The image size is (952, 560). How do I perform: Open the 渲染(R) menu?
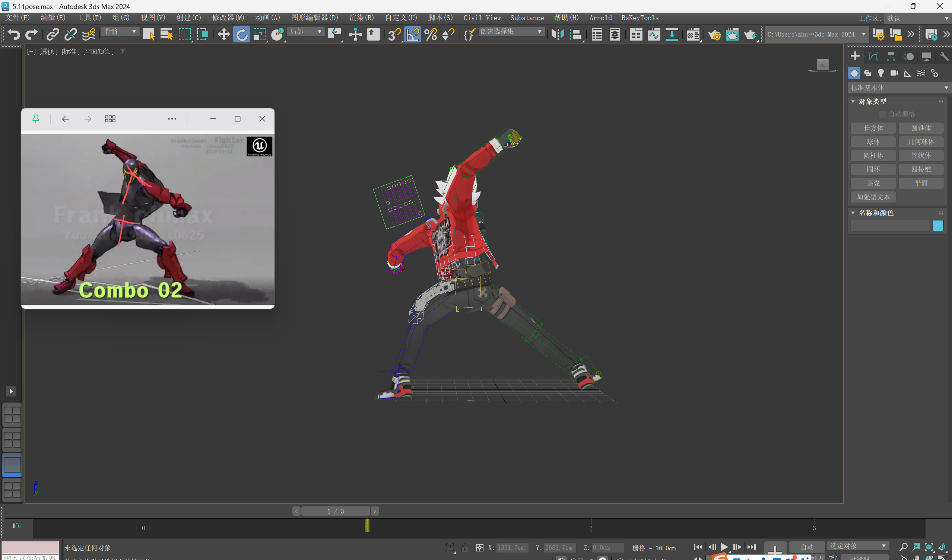coord(361,18)
